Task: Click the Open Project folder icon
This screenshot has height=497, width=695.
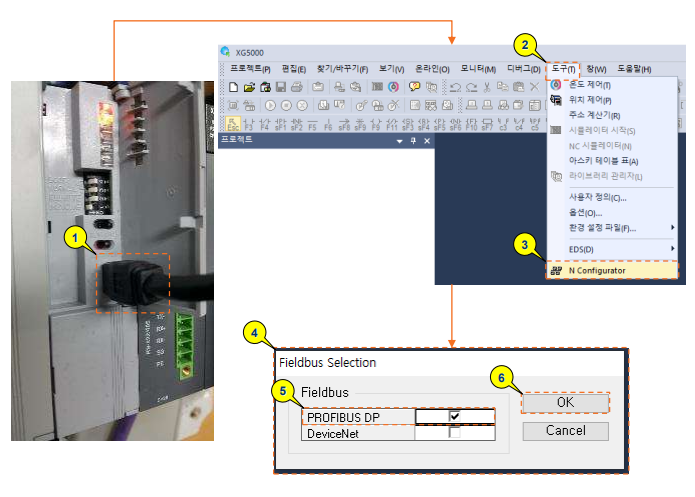Action: pyautogui.click(x=249, y=87)
